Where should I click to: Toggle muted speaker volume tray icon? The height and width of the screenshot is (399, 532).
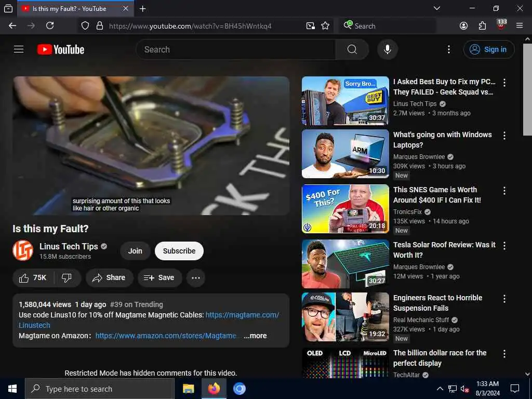pyautogui.click(x=465, y=389)
